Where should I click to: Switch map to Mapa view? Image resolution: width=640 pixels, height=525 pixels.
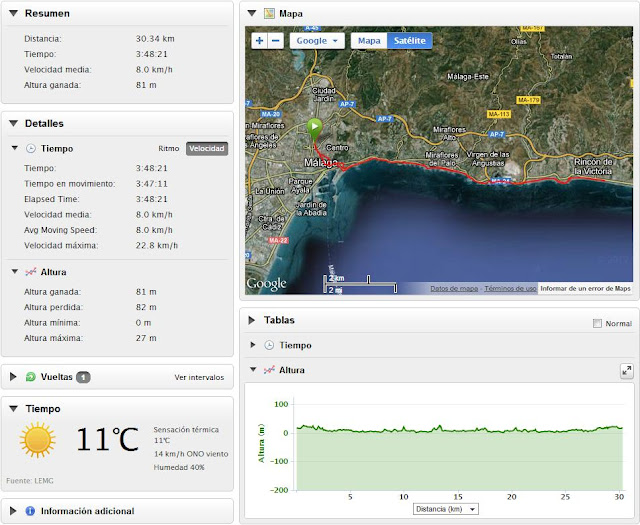pyautogui.click(x=369, y=41)
